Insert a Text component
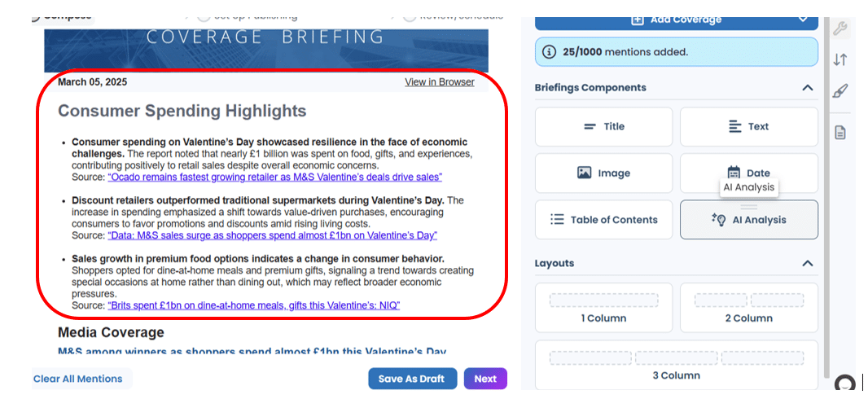 point(748,126)
